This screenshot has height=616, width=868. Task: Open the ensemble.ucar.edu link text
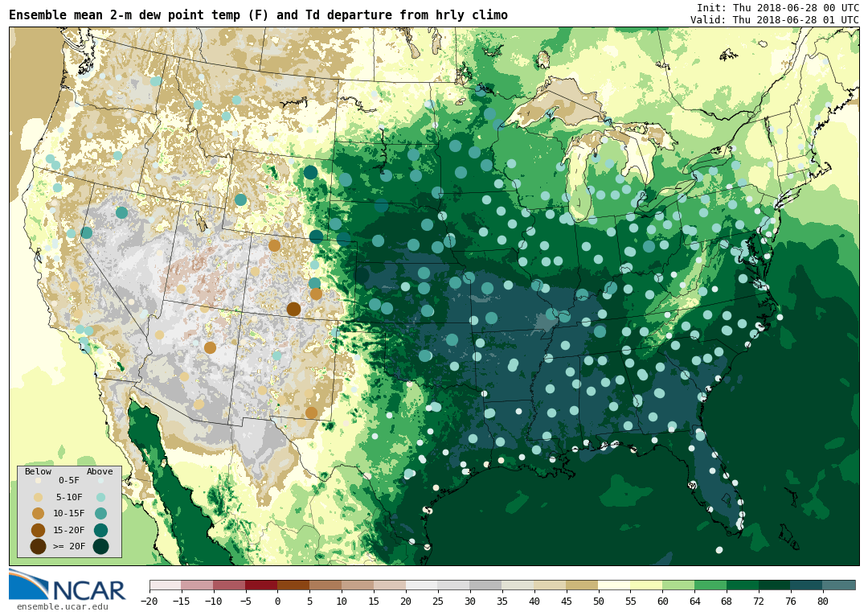point(62,606)
